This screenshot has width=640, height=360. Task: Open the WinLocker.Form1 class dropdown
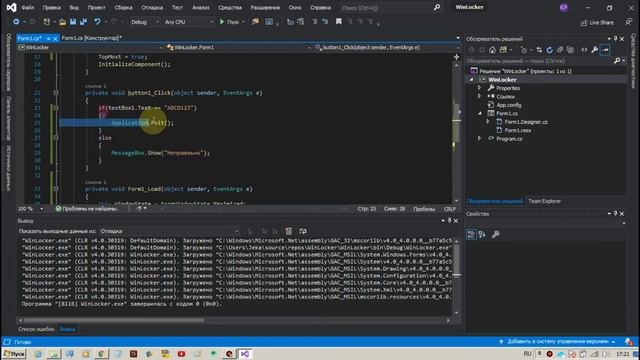coord(238,47)
